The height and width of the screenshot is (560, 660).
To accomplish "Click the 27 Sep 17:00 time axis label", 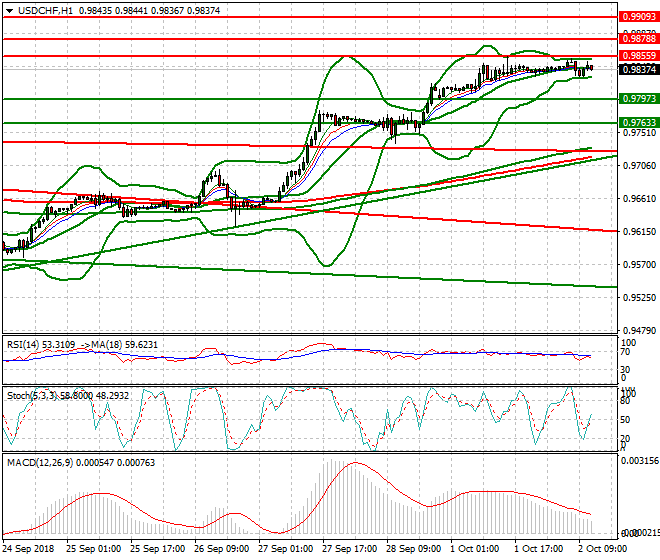I will click(x=349, y=549).
